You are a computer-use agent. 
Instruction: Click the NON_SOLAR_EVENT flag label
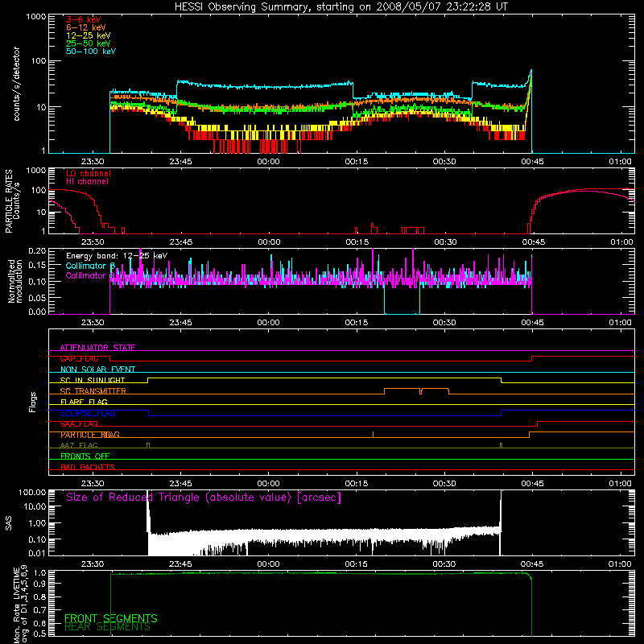(97, 369)
